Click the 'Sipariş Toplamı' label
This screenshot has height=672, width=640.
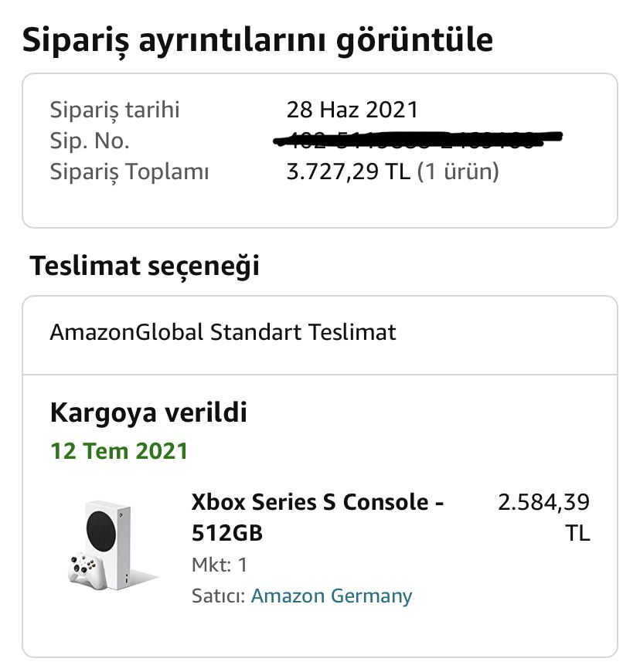click(x=129, y=171)
